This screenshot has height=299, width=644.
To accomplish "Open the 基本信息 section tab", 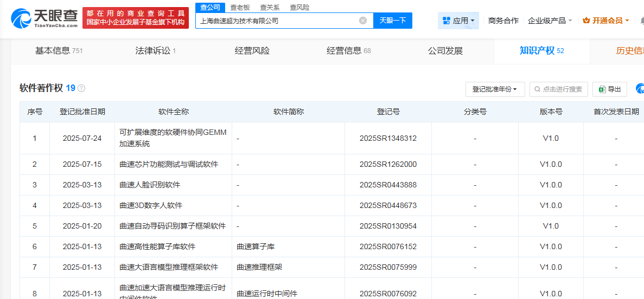I will [59, 51].
